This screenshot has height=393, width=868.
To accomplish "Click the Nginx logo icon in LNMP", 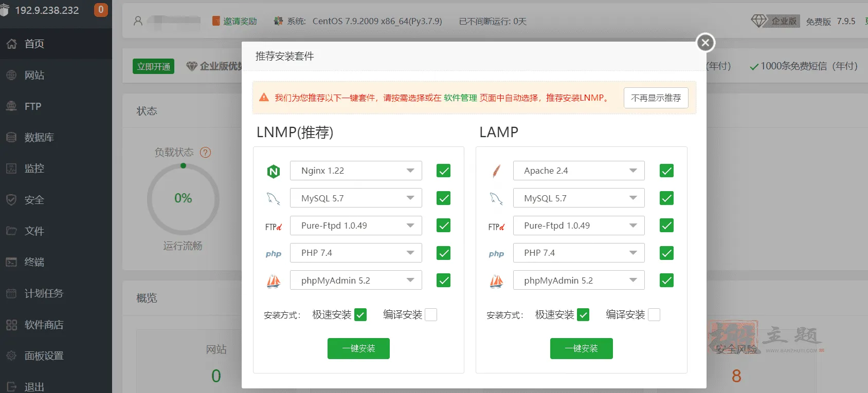I will 274,171.
